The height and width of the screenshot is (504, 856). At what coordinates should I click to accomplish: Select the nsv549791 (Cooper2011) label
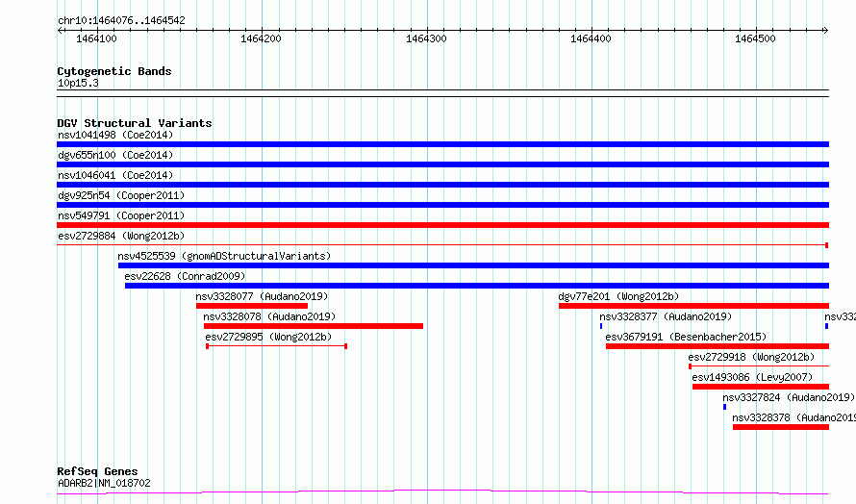pyautogui.click(x=121, y=215)
